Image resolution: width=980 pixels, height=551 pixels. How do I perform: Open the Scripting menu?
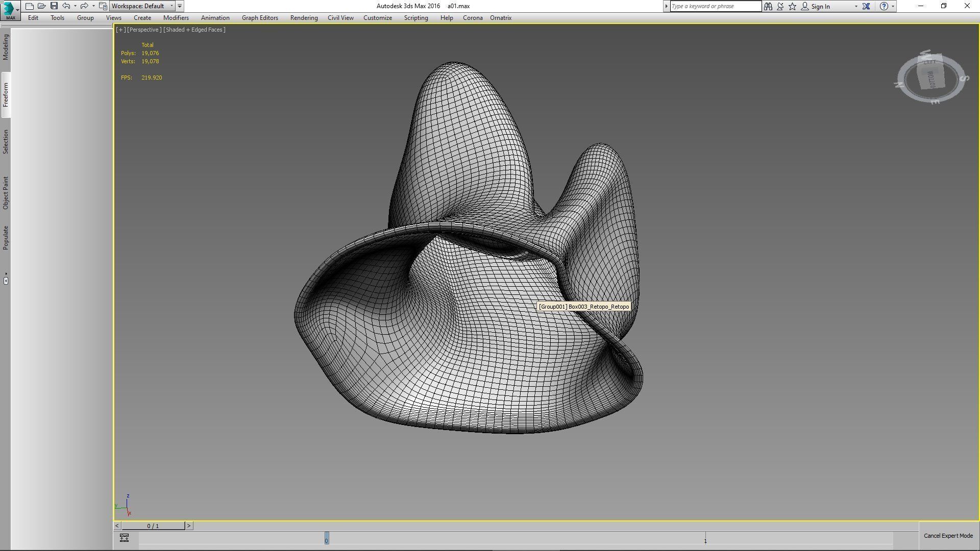click(x=416, y=18)
